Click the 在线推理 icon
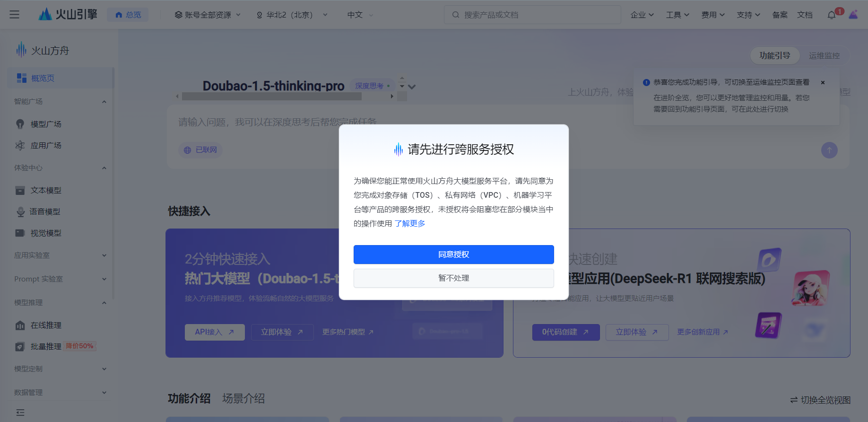The width and height of the screenshot is (868, 422). pyautogui.click(x=20, y=325)
